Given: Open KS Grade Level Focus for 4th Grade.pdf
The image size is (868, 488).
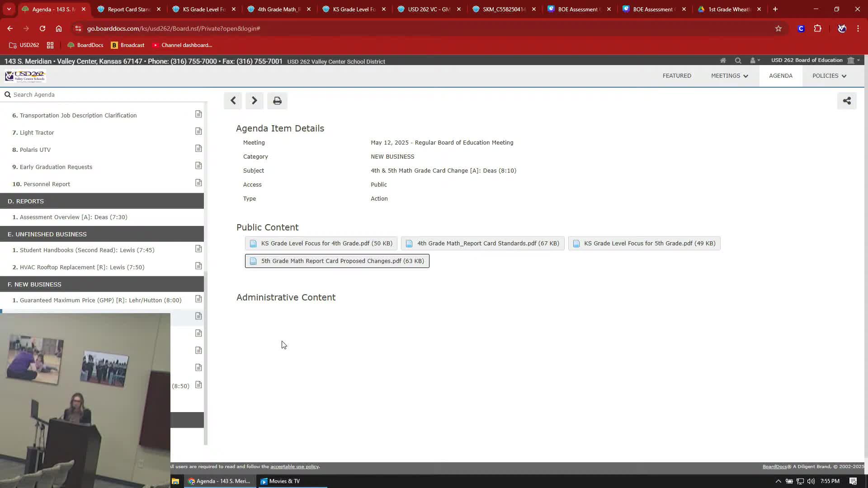Looking at the screenshot, I should click(x=321, y=244).
